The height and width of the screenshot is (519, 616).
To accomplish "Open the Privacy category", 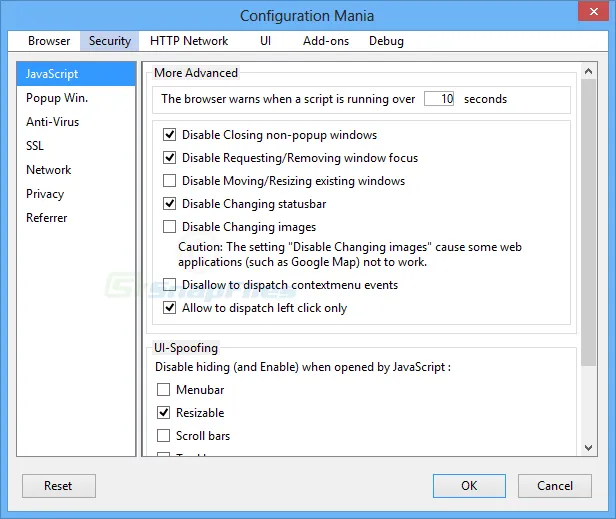I will point(76,194).
